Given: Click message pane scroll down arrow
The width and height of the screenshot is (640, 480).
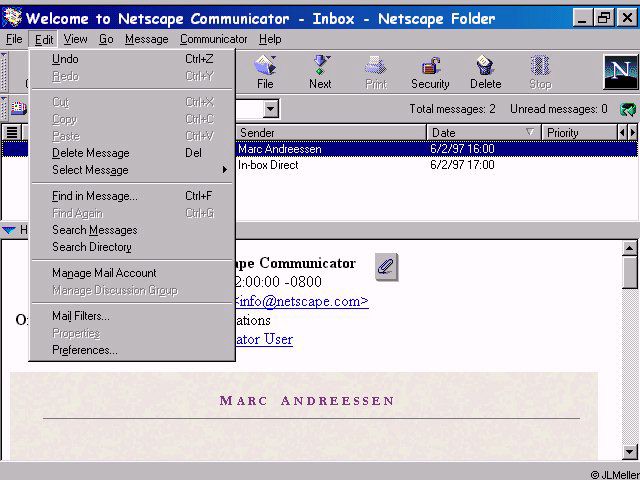Looking at the screenshot, I should [630, 451].
